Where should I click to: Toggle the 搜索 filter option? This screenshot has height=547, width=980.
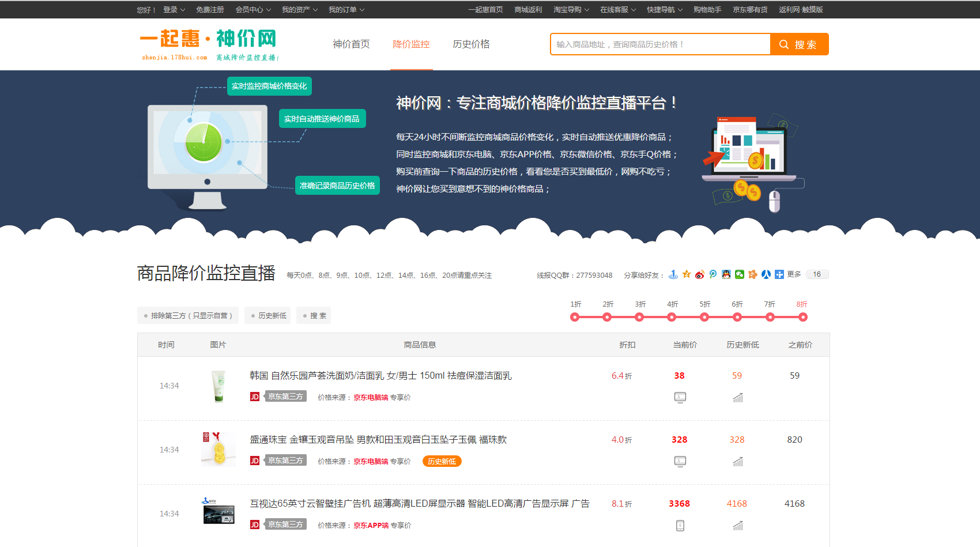[x=314, y=316]
